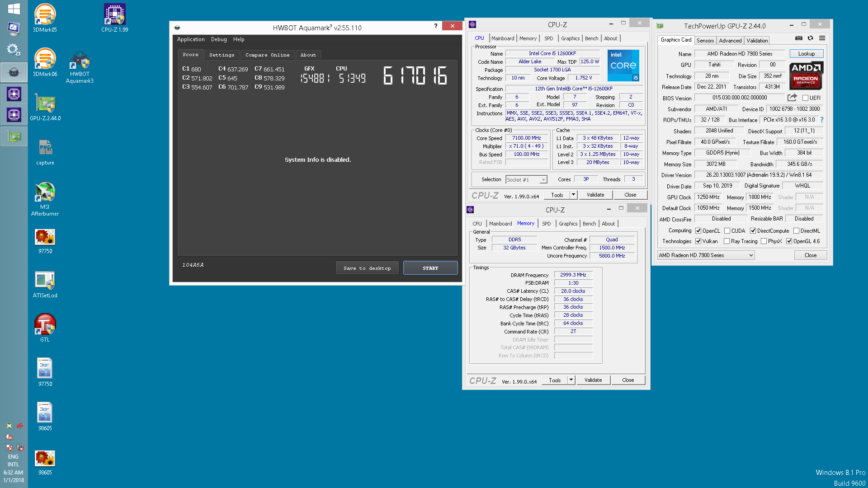Open the Mainboard tab in upper CPU-Z
868x488 pixels.
503,38
